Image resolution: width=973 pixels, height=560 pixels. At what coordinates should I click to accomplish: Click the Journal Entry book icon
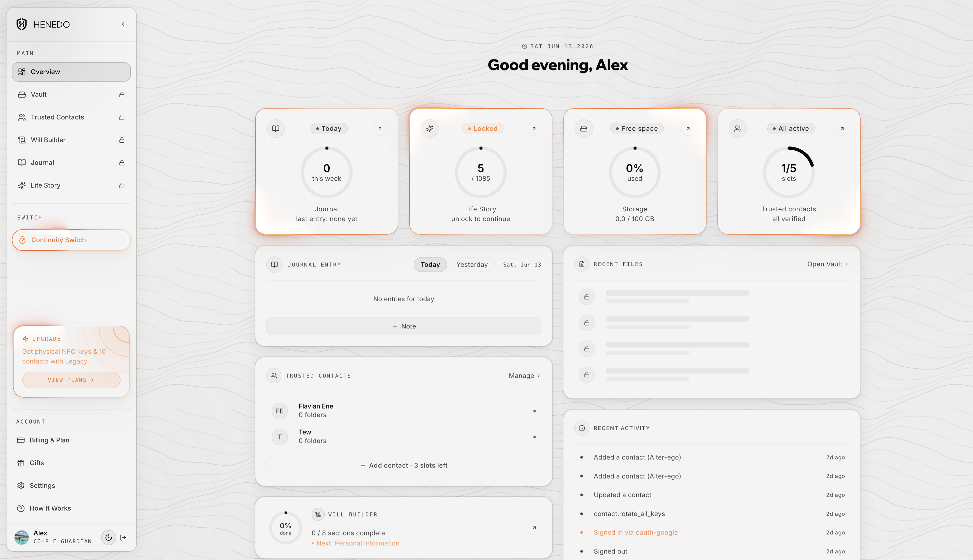click(x=274, y=265)
